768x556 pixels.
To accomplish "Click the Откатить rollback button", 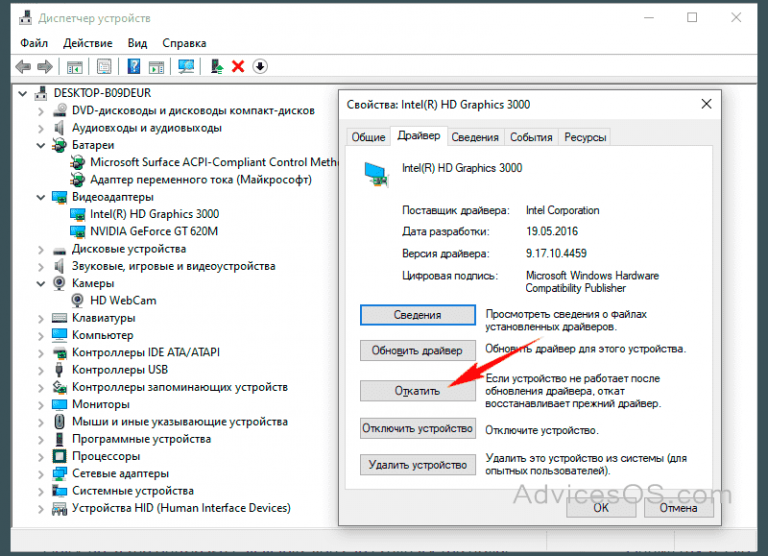I will (418, 391).
